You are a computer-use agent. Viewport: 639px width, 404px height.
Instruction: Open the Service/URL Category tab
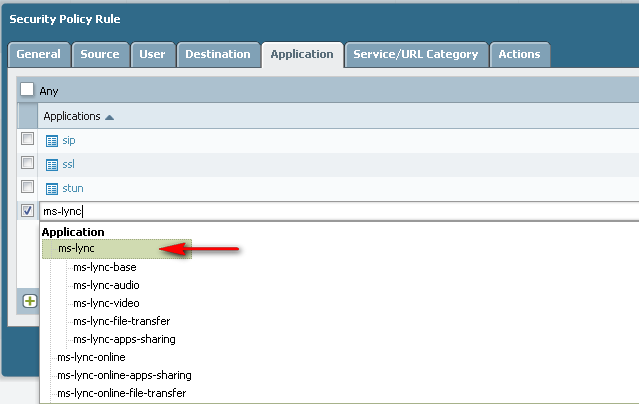416,54
